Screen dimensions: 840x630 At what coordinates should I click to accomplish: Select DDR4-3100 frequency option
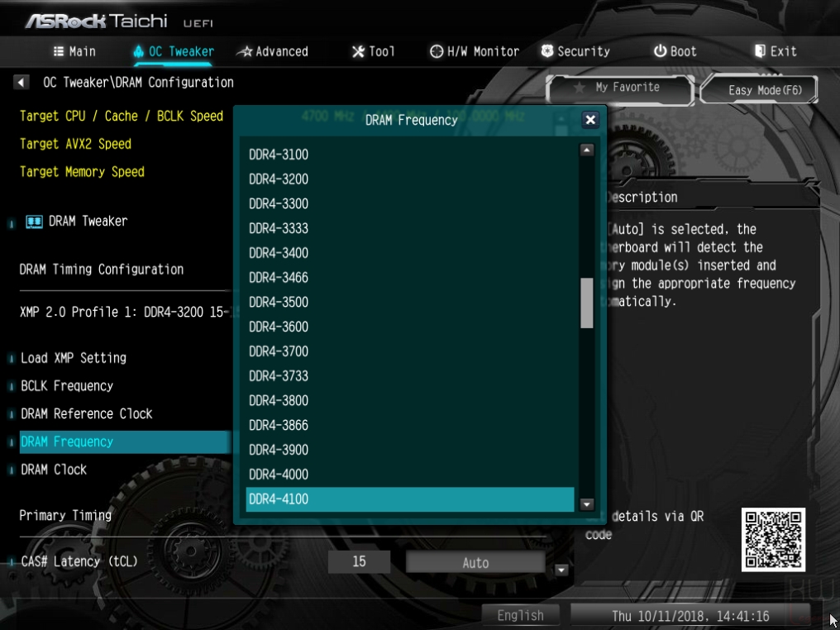pyautogui.click(x=410, y=155)
